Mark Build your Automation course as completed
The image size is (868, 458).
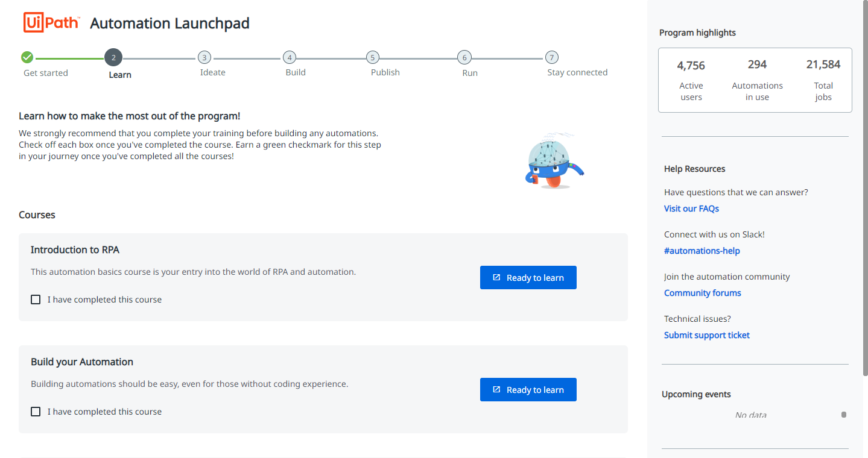point(36,412)
